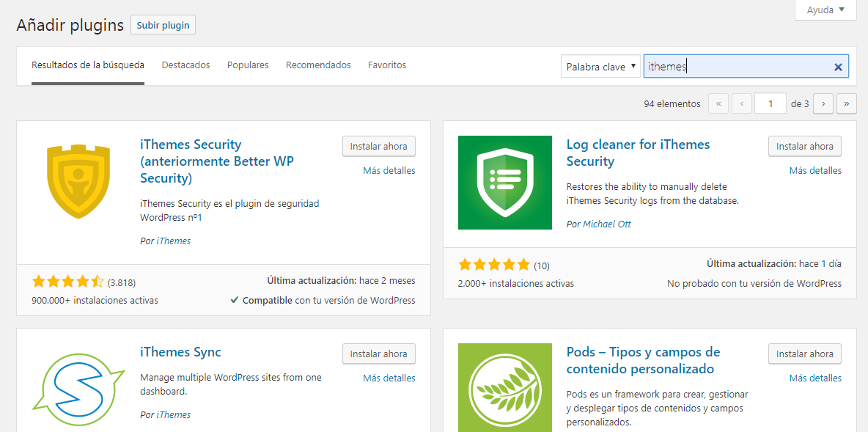The width and height of the screenshot is (868, 432).
Task: Switch to the Populares tab
Action: click(x=248, y=65)
